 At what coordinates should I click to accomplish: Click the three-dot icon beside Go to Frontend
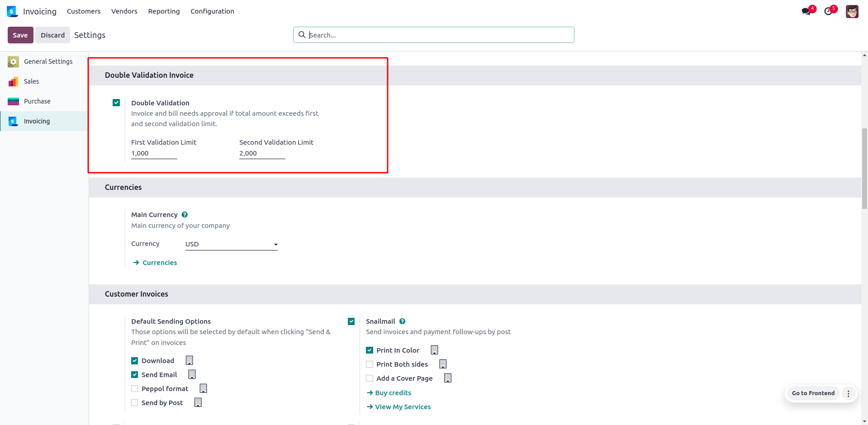(848, 393)
